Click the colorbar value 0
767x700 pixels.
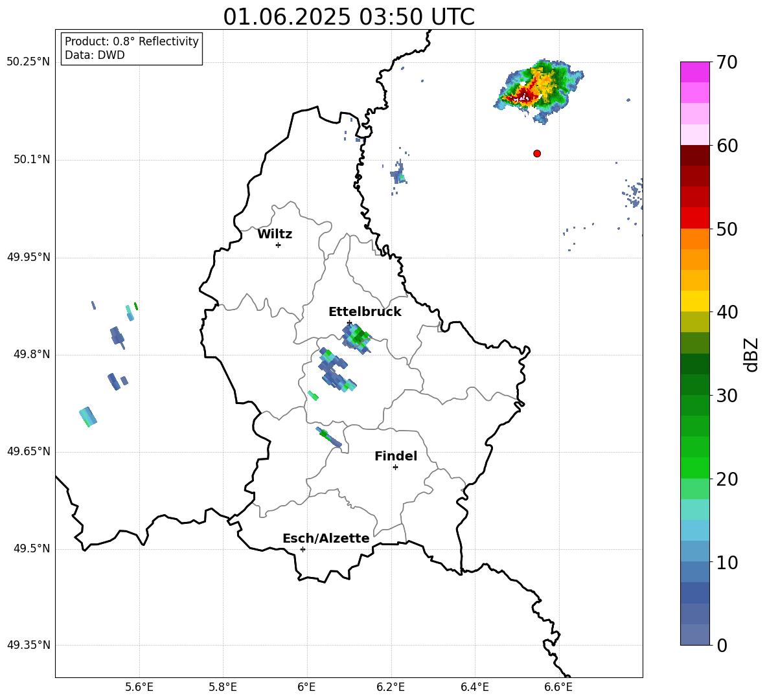point(722,645)
